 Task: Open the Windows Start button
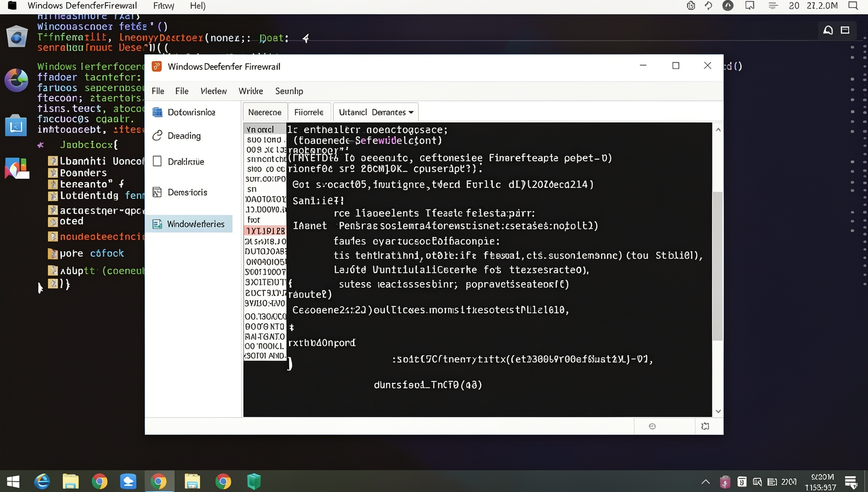tap(13, 482)
